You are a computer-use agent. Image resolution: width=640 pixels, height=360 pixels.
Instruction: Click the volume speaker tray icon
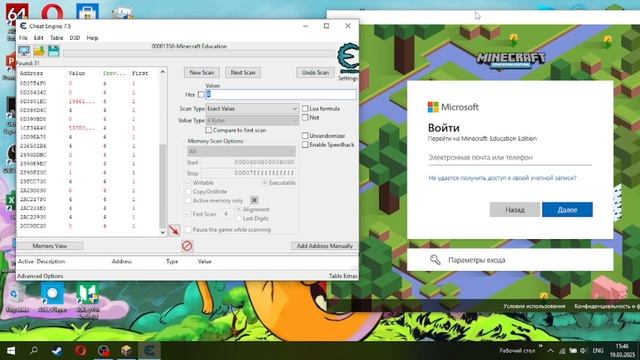583,351
